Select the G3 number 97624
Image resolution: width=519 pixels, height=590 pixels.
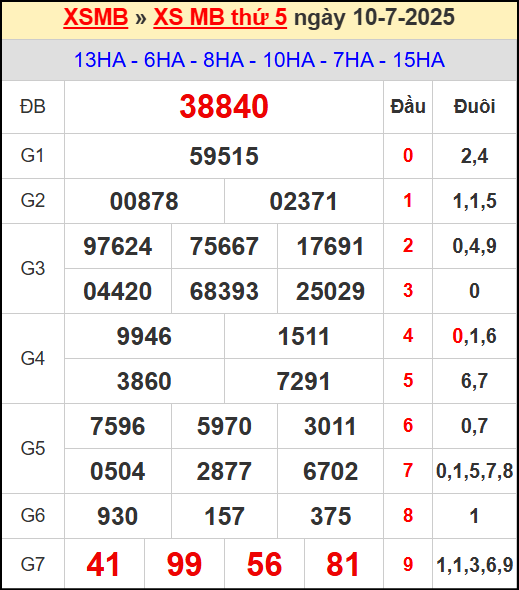pos(118,246)
